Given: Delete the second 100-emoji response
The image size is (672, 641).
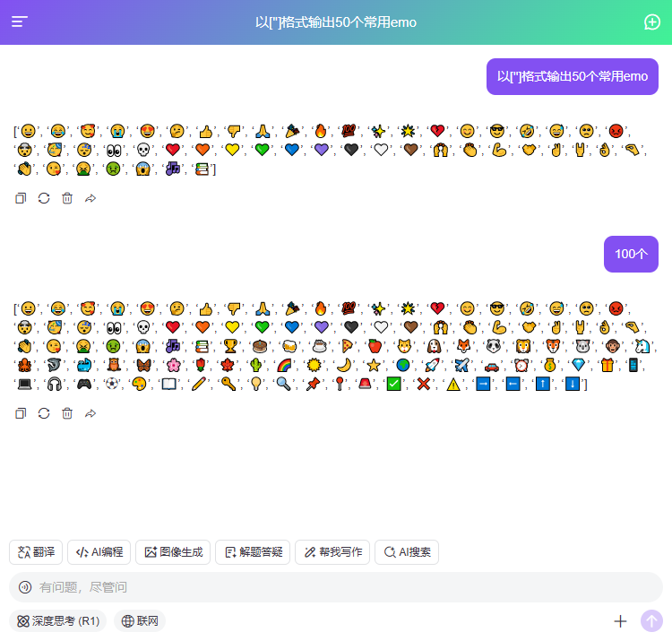Looking at the screenshot, I should pos(67,413).
